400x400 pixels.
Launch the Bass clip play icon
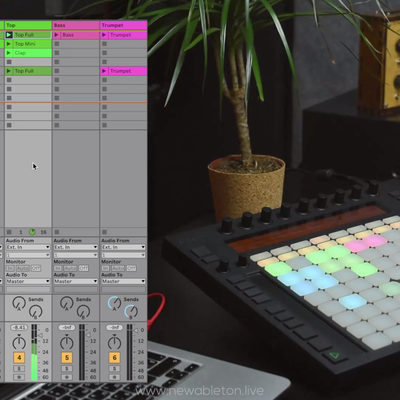tap(56, 35)
